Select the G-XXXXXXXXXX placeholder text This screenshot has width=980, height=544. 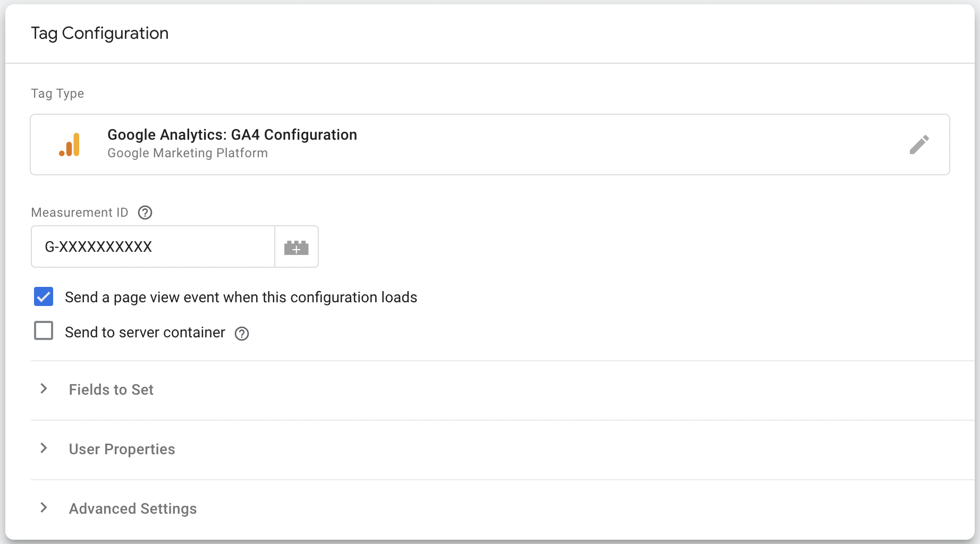click(98, 246)
